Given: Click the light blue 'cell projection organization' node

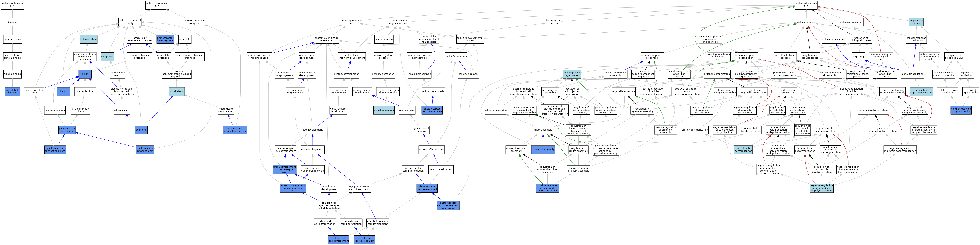Looking at the screenshot, I should point(572,74).
